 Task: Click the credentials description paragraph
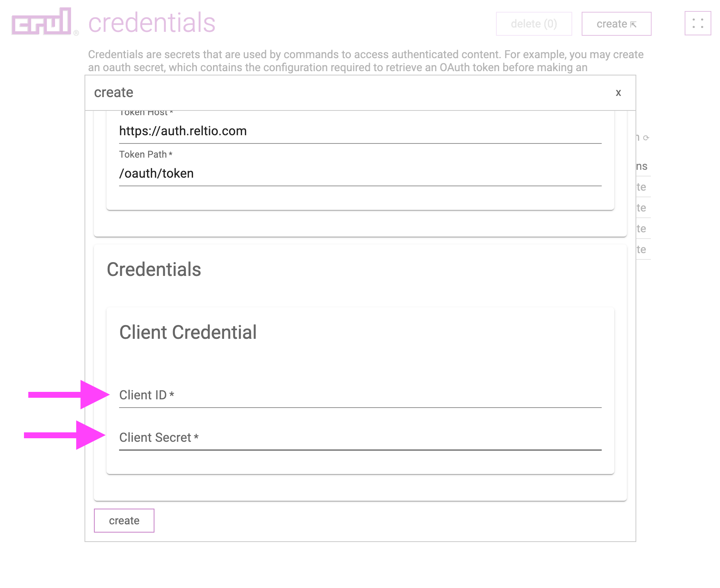pyautogui.click(x=366, y=61)
